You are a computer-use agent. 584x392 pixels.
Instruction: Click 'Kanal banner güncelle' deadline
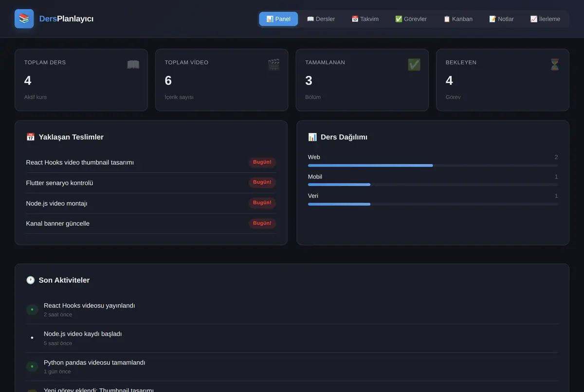[58, 224]
